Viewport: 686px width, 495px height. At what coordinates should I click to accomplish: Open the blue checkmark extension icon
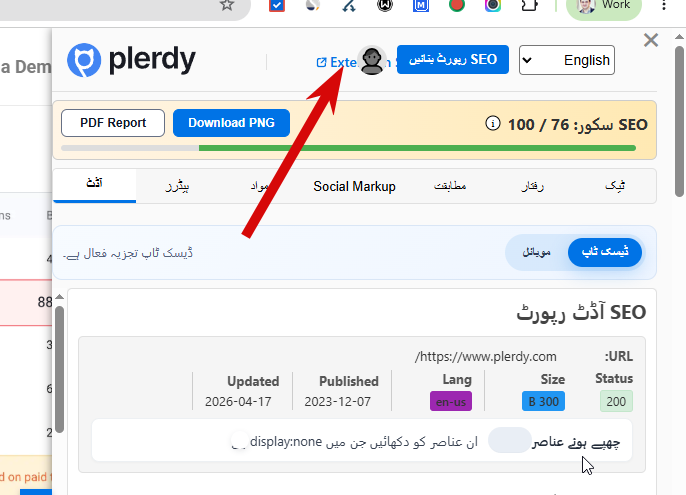[x=277, y=5]
